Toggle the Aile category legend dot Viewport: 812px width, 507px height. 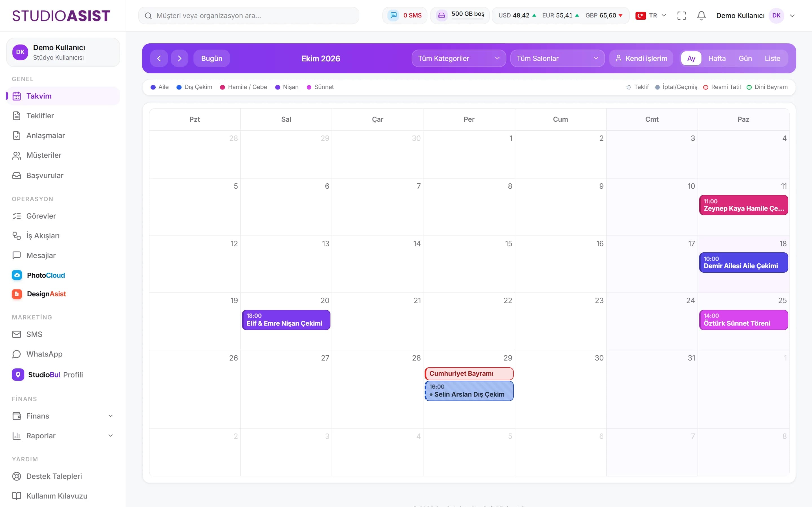click(153, 87)
